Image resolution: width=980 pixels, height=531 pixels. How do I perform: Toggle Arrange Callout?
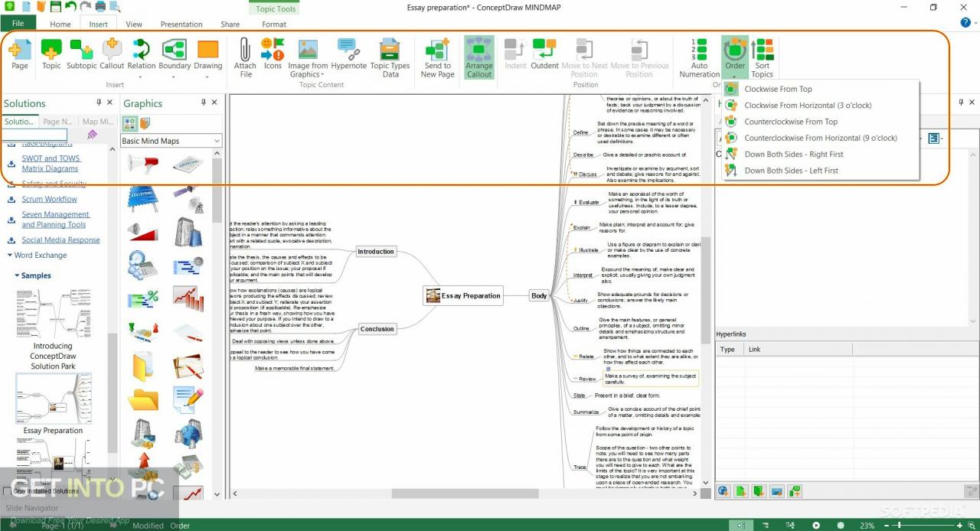pyautogui.click(x=479, y=58)
